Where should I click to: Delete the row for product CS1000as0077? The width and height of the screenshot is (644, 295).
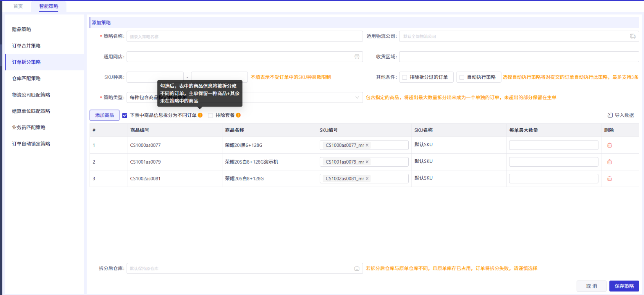pyautogui.click(x=610, y=145)
